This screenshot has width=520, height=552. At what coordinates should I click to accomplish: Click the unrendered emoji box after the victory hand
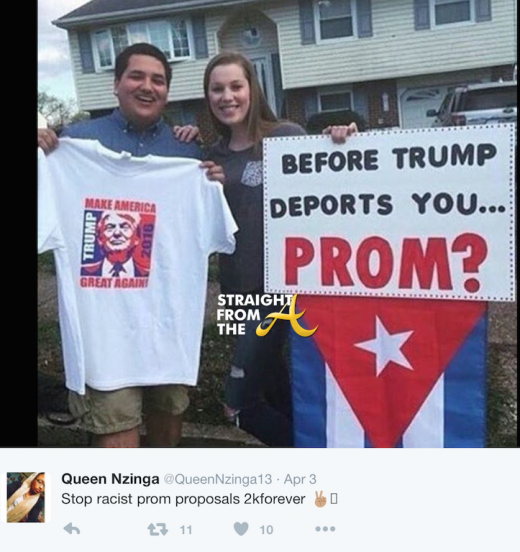(334, 499)
